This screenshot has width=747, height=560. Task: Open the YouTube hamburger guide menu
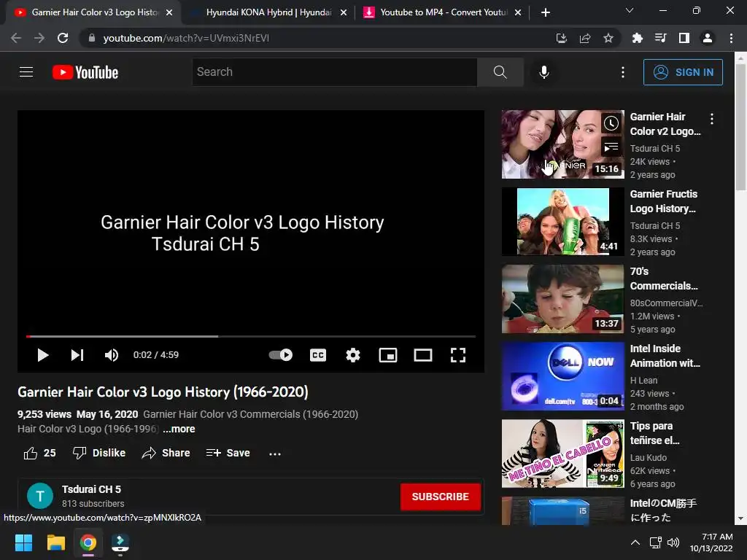tap(26, 72)
